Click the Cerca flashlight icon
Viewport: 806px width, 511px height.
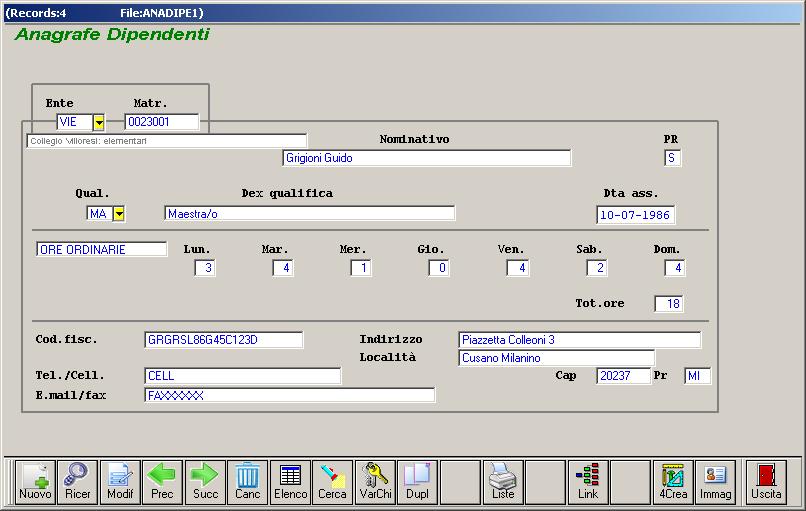click(333, 481)
